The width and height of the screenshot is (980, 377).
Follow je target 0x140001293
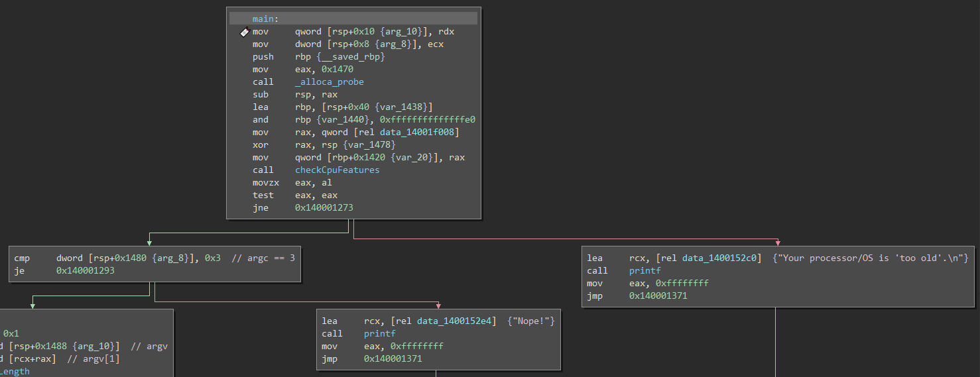(x=86, y=271)
